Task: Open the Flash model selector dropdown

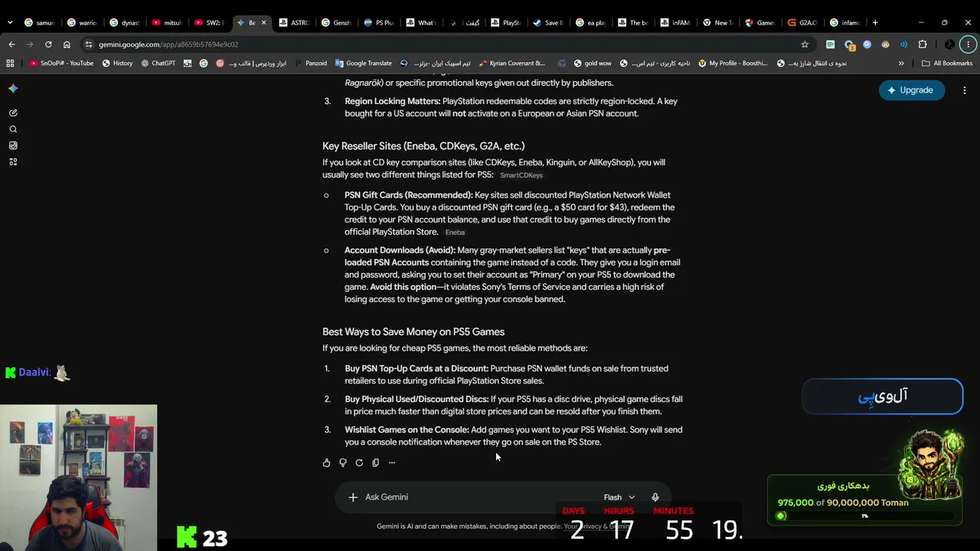Action: 619,497
